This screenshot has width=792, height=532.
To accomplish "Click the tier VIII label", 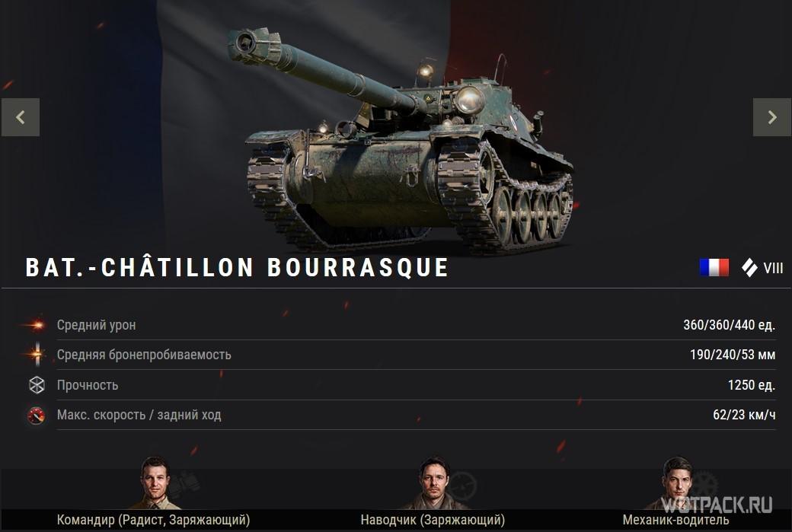I will click(773, 268).
